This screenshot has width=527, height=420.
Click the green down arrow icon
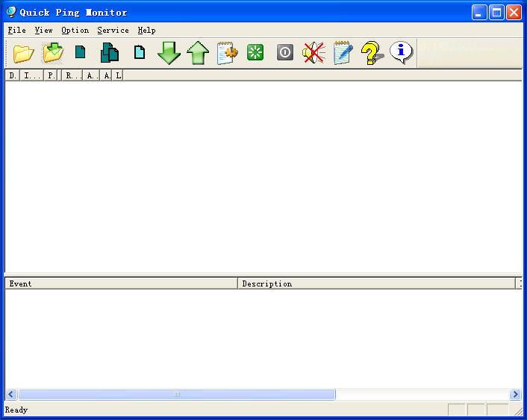pos(169,53)
